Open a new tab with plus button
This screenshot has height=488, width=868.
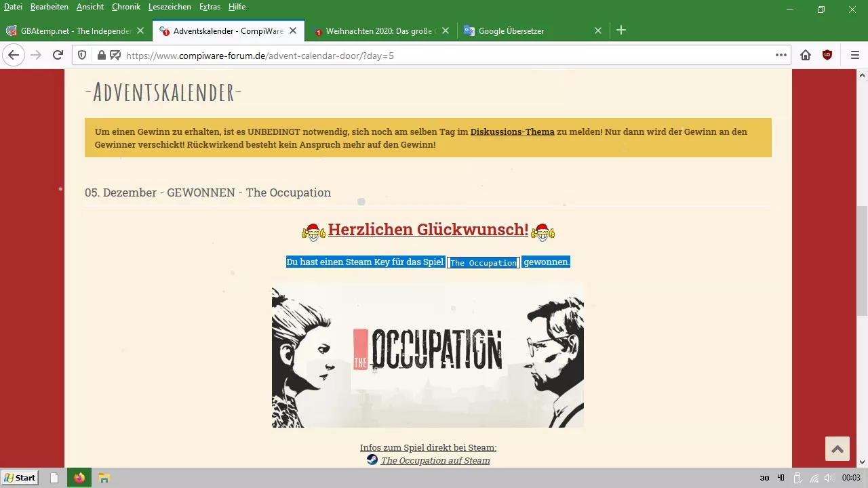pyautogui.click(x=621, y=30)
